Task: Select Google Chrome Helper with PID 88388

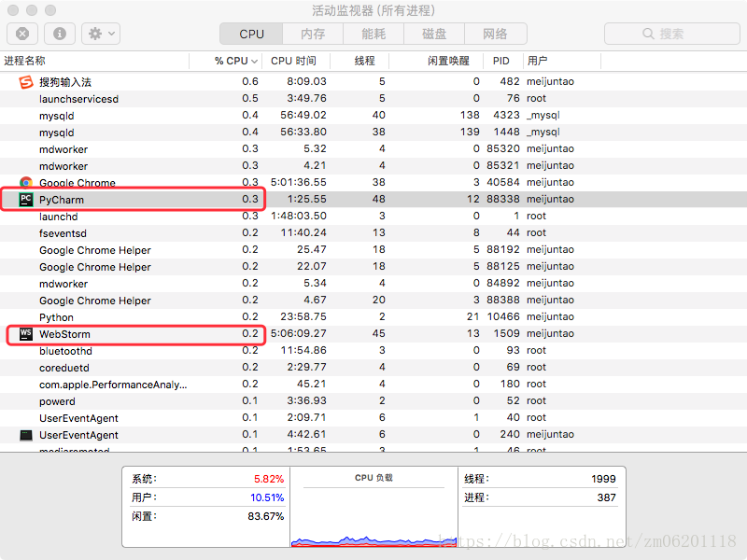Action: [x=373, y=300]
